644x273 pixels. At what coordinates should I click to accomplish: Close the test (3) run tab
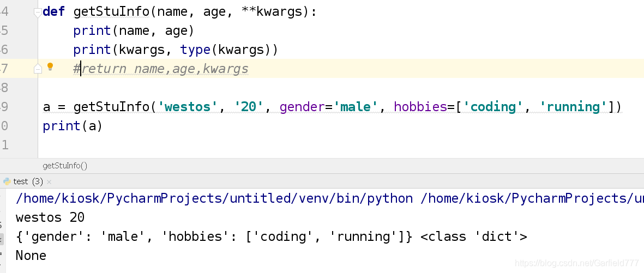(x=49, y=181)
